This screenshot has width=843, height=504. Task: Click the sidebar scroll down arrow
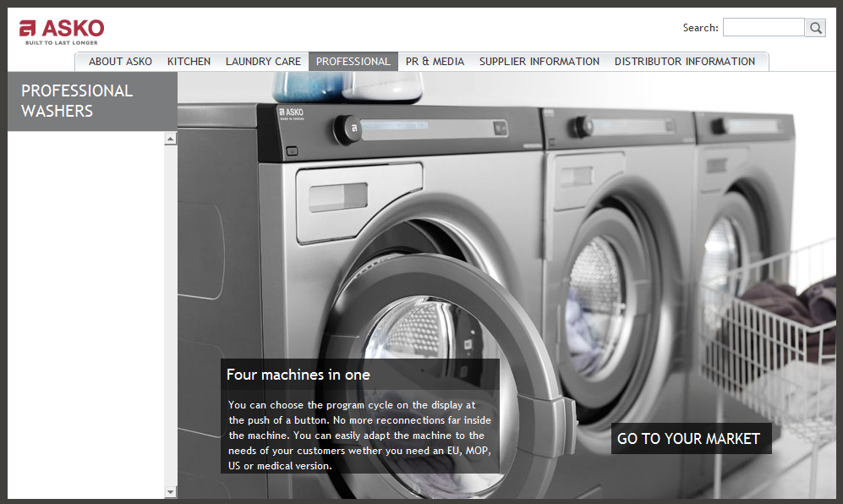tap(171, 491)
